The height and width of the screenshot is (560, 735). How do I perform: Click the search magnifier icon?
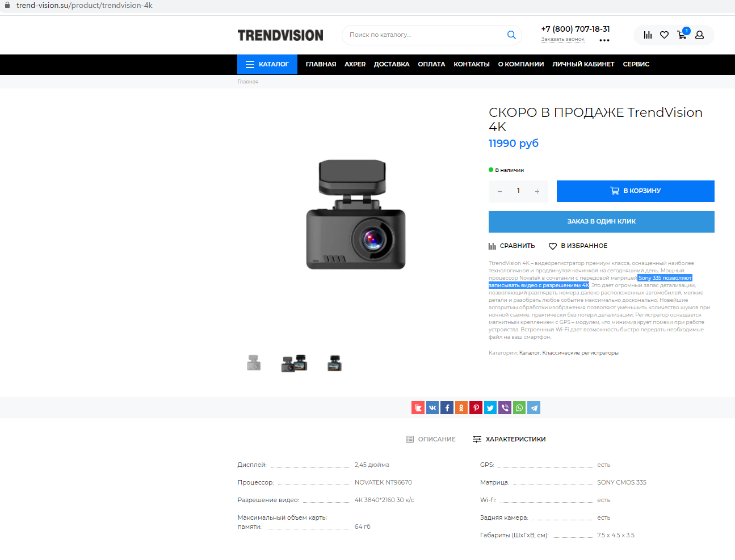[x=511, y=35]
